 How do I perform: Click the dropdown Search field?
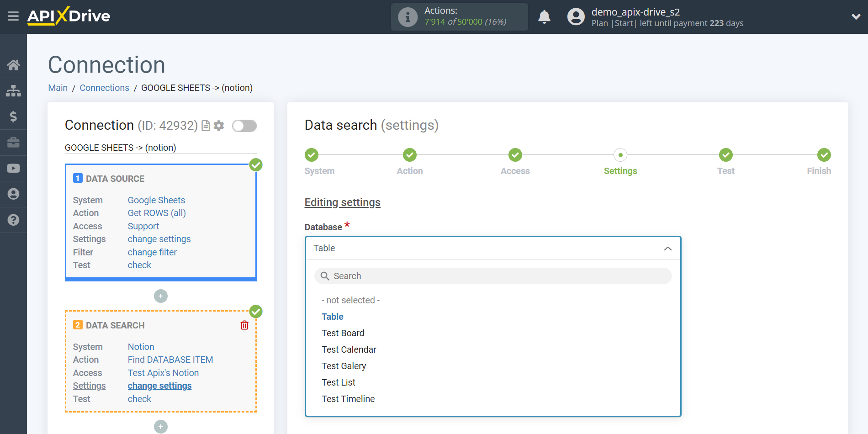[x=493, y=276]
